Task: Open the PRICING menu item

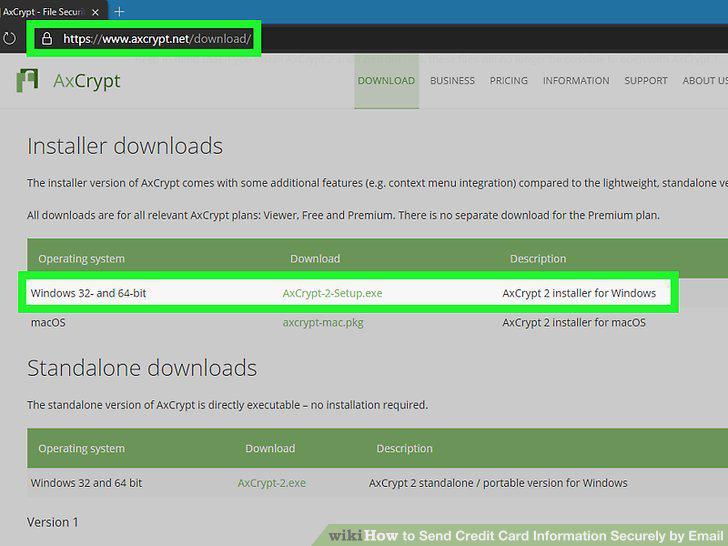Action: pyautogui.click(x=508, y=81)
